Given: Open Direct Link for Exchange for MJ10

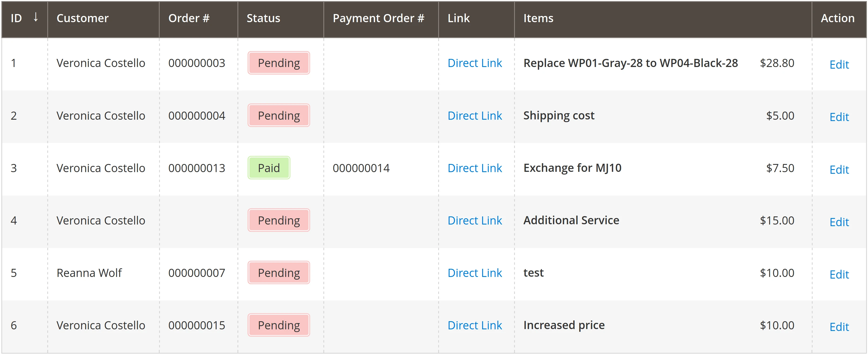Looking at the screenshot, I should click(x=475, y=168).
